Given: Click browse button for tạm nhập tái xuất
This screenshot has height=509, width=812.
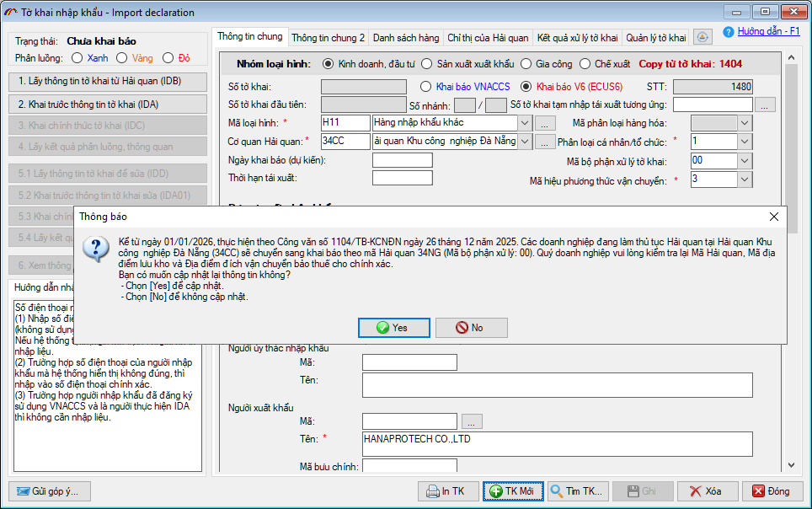Looking at the screenshot, I should click(x=765, y=104).
